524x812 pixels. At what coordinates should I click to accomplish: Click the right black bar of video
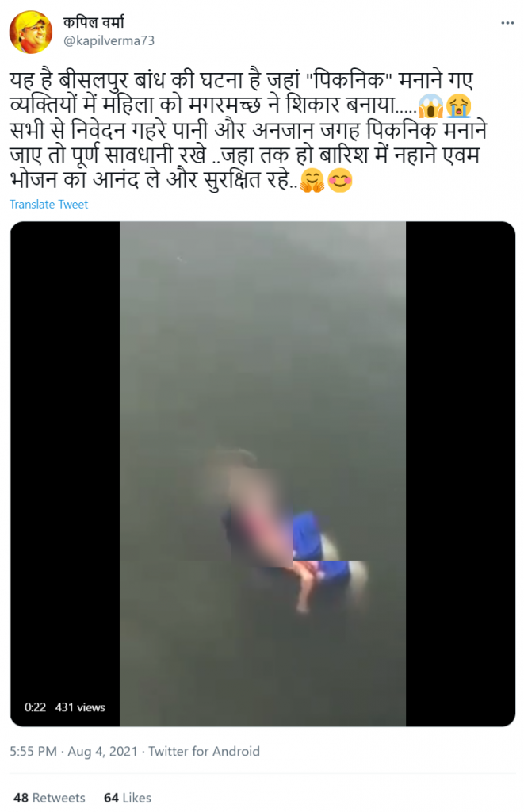(x=461, y=473)
